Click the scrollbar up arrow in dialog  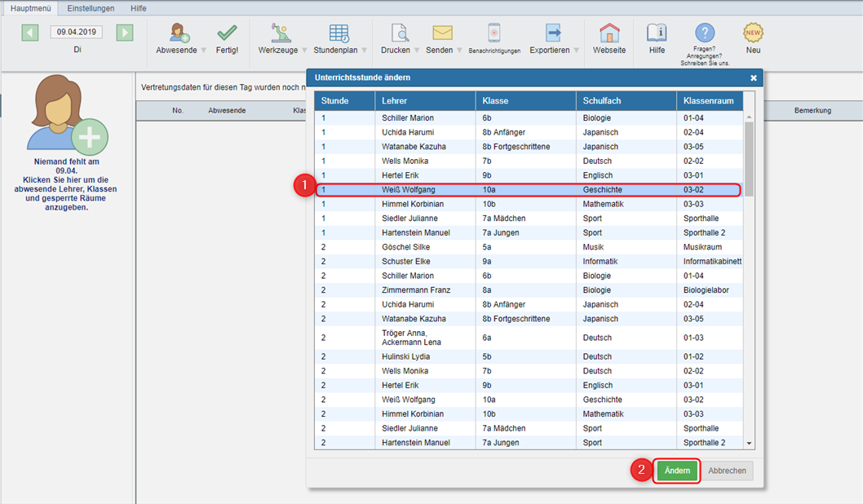[749, 117]
